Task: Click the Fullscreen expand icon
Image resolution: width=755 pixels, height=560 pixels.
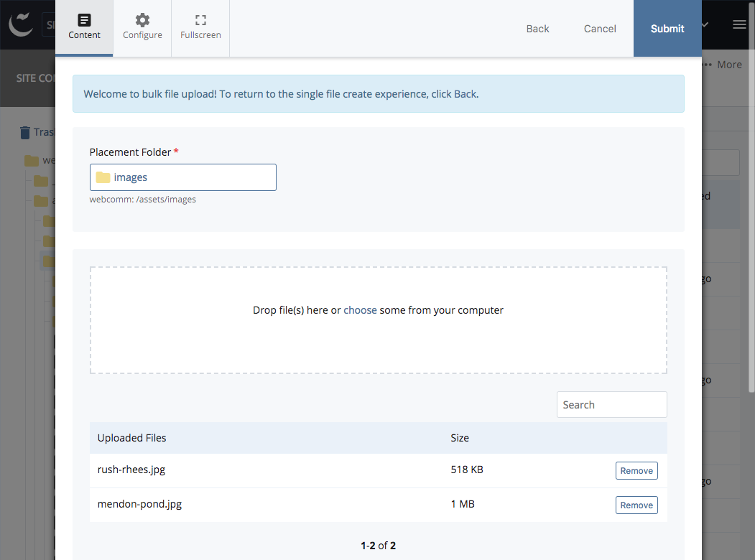Action: coord(200,20)
